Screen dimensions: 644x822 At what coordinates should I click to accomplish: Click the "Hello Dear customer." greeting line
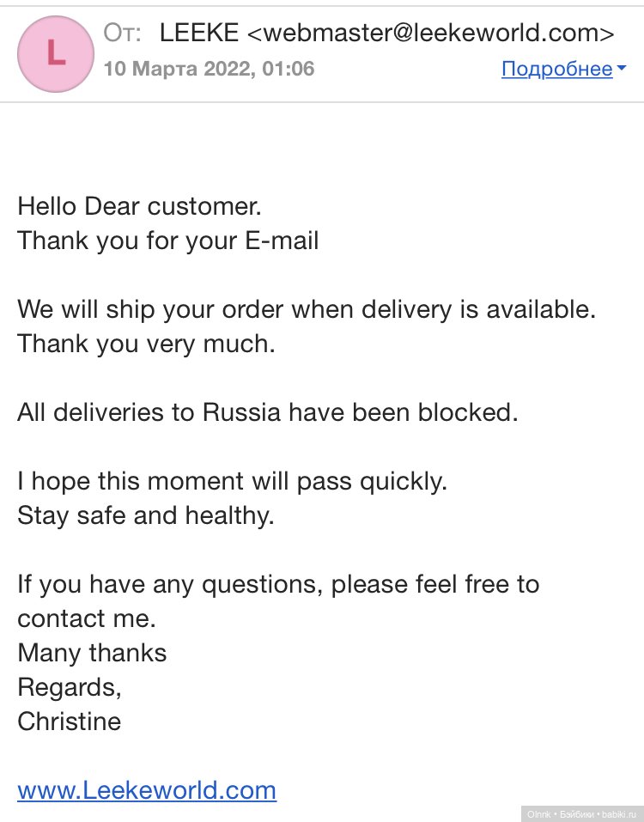tap(138, 206)
